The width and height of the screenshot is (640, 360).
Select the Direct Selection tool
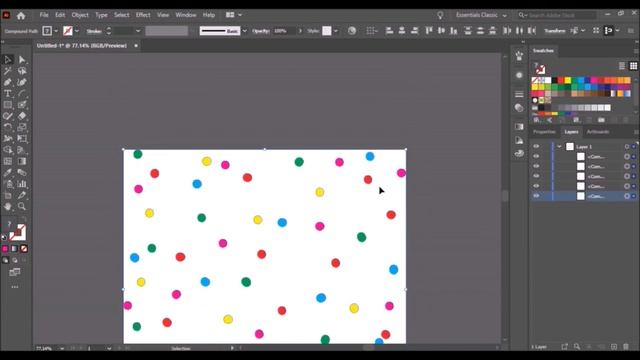[22, 60]
